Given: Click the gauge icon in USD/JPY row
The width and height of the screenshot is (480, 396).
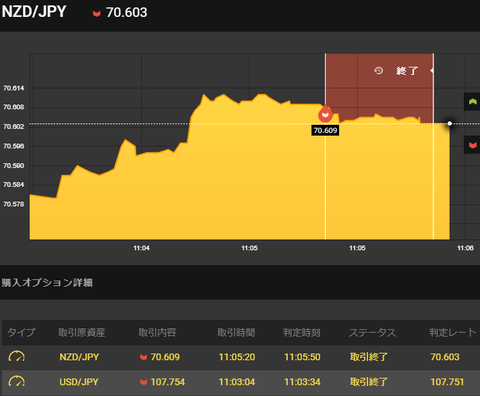Looking at the screenshot, I should coord(17,382).
